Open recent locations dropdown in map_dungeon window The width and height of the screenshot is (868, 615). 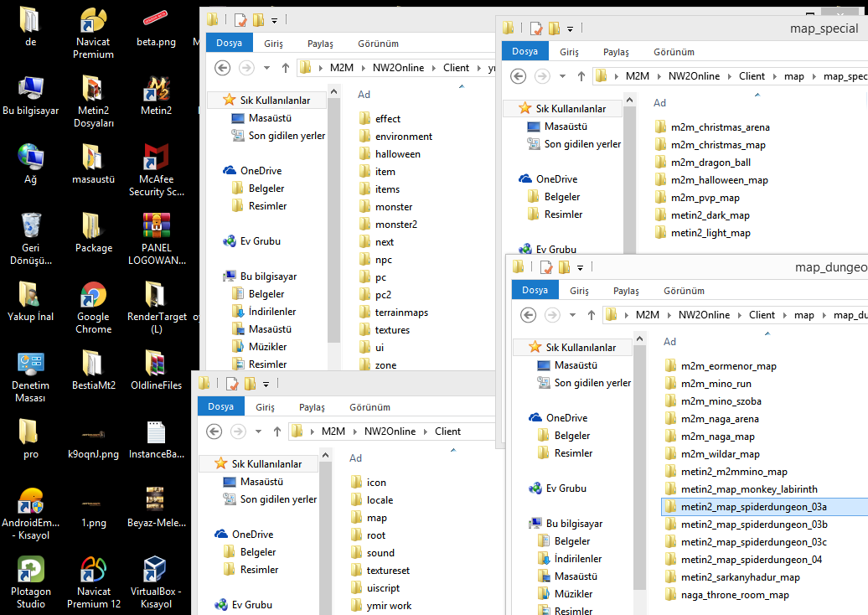pos(572,315)
